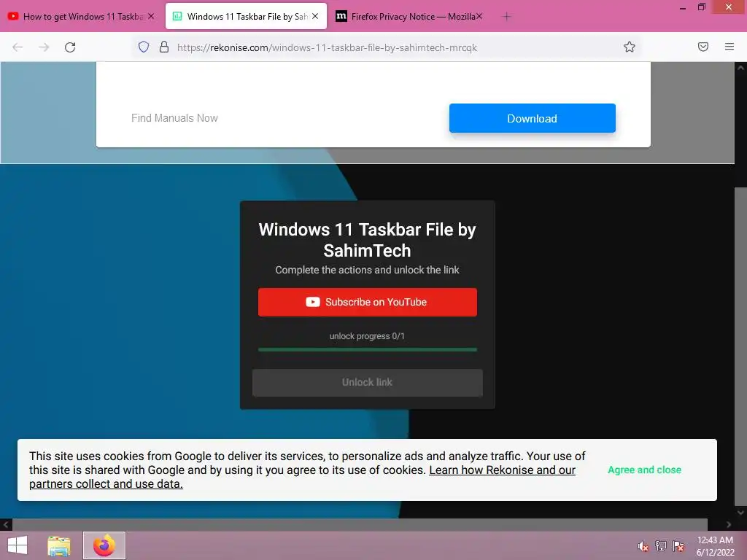
Task: Click the horizontal scrollbar track
Action: point(360,524)
